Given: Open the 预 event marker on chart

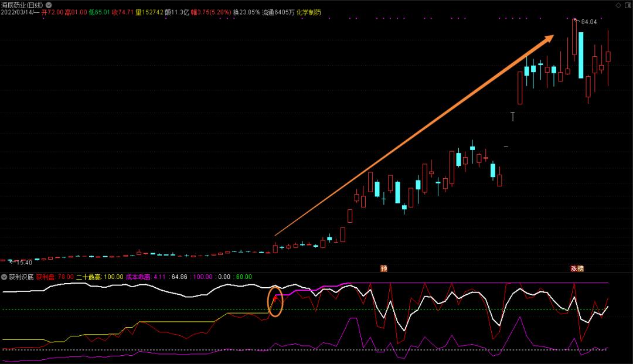Looking at the screenshot, I should [384, 268].
